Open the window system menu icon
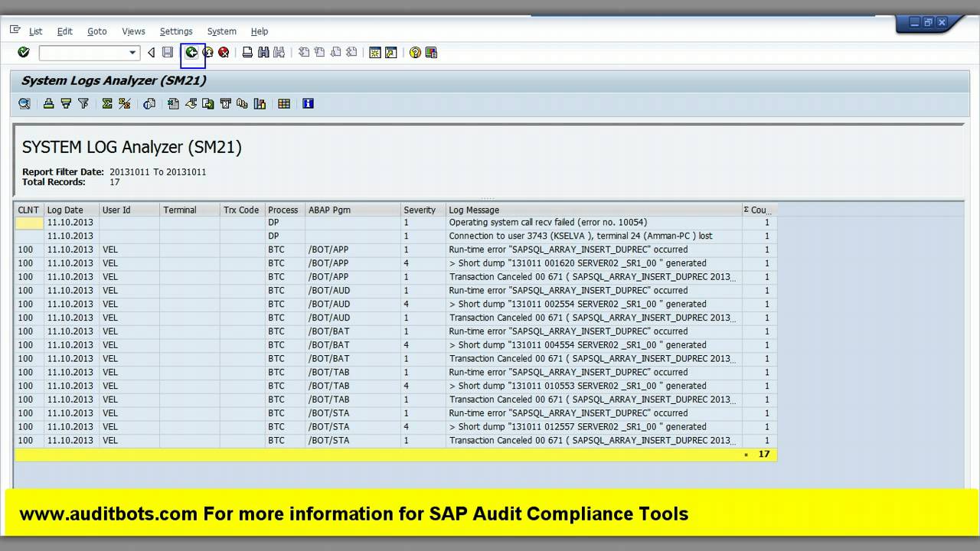The image size is (980, 551). (x=15, y=30)
